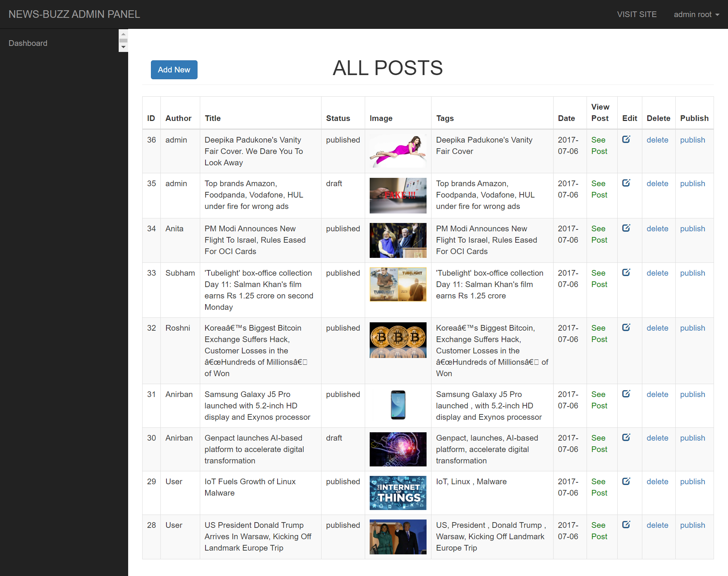Edit the Genpact post 30 icon

tap(626, 438)
